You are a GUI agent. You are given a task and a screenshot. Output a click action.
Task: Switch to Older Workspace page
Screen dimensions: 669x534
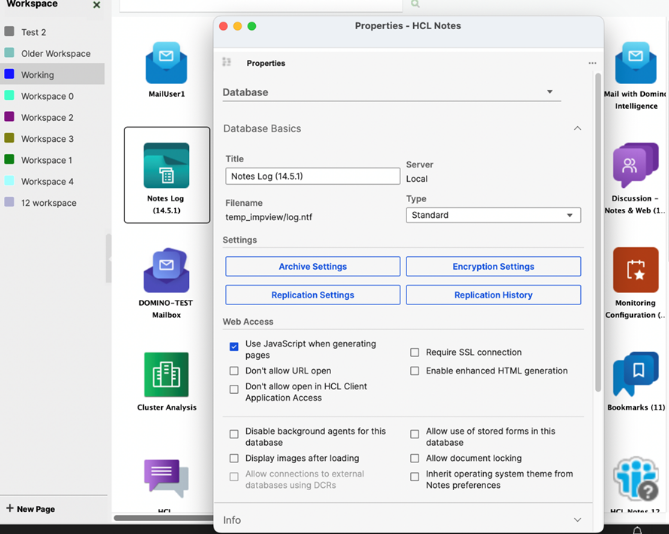tap(52, 53)
